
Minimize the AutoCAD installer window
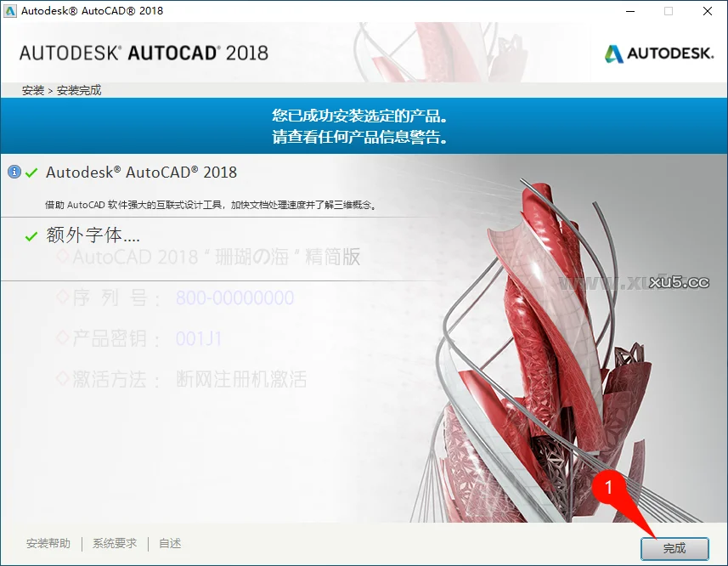point(629,11)
